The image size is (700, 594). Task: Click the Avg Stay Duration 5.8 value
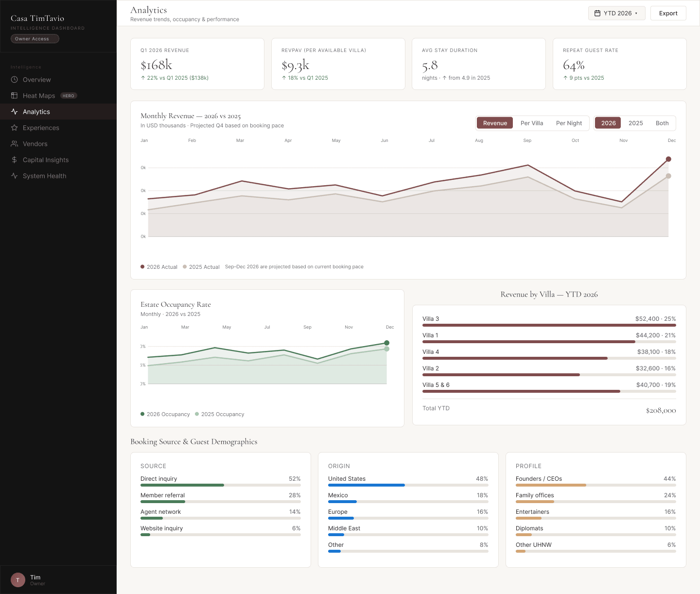pyautogui.click(x=430, y=65)
